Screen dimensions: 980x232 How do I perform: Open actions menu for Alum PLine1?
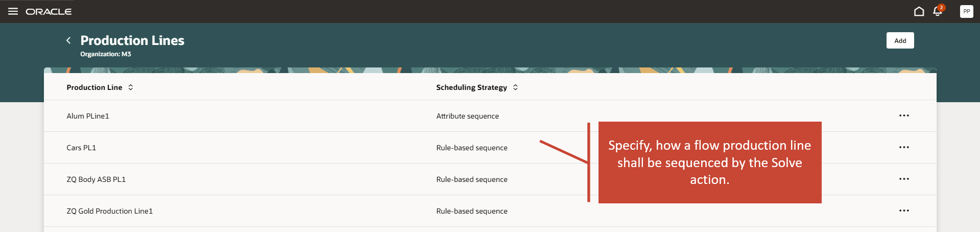pyautogui.click(x=904, y=115)
